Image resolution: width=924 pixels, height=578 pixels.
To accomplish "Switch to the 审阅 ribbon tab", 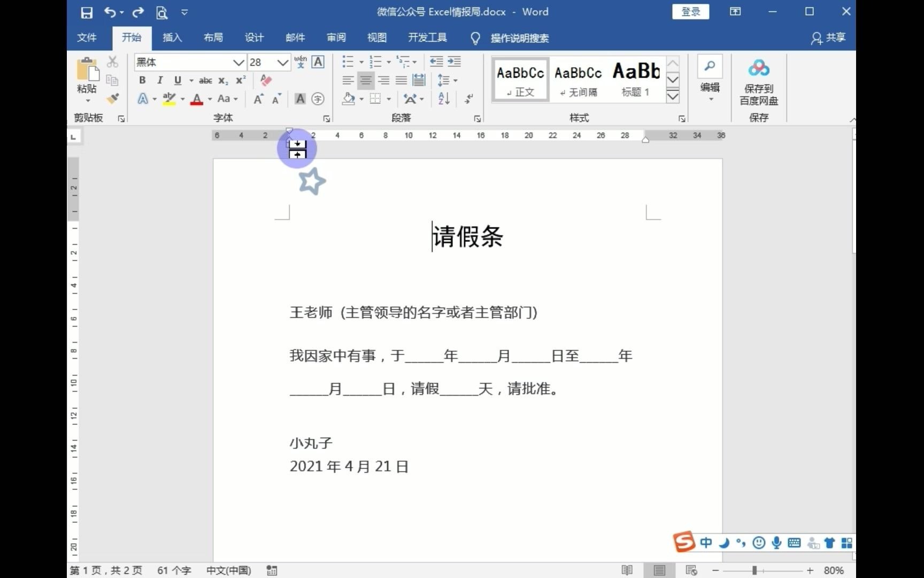I will point(336,37).
